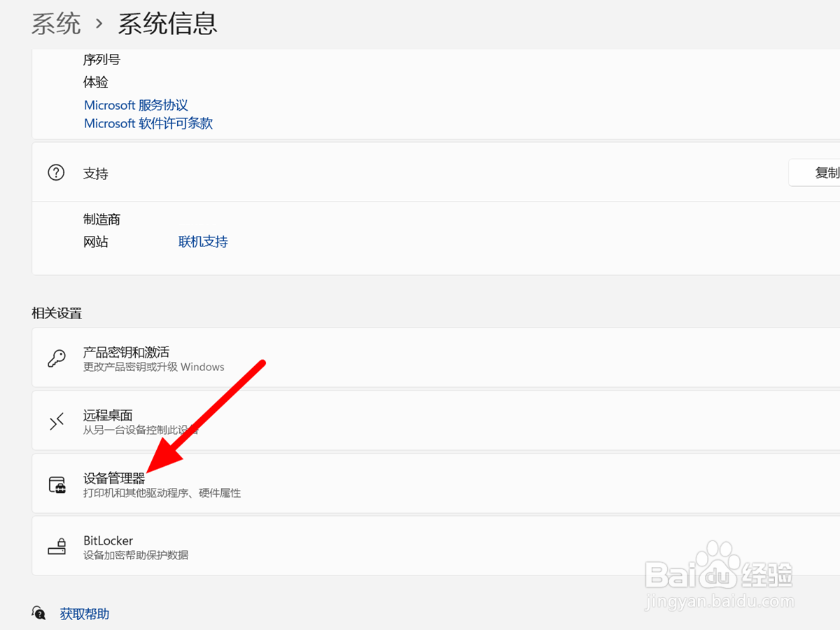
Task: Select the key icon beside 产品密钥和激活
Action: tap(56, 357)
